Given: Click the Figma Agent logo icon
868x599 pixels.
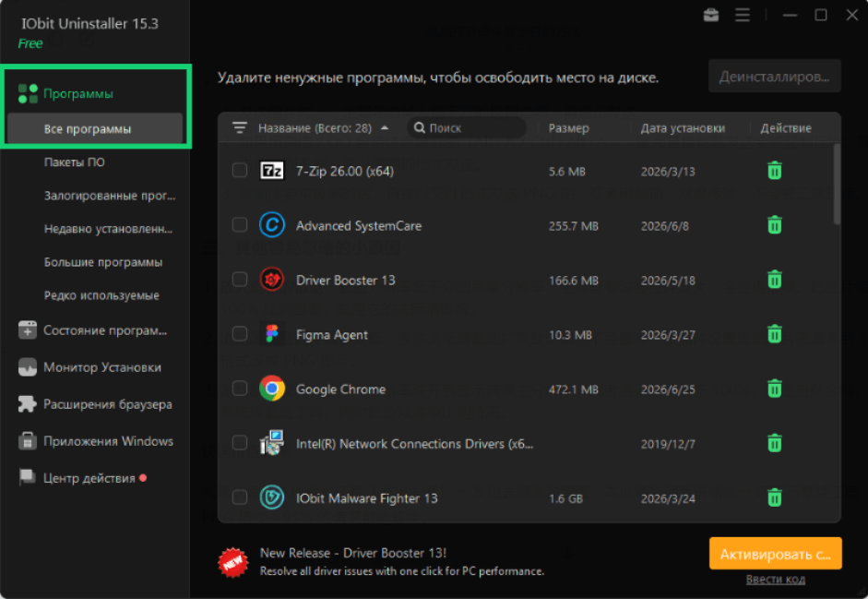Looking at the screenshot, I should point(272,334).
